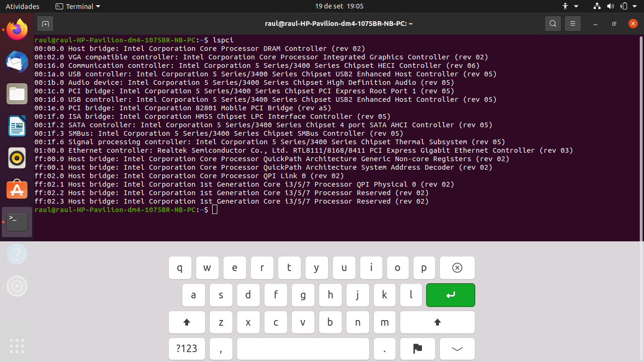Viewport: 644px width, 362px height.
Task: Open the Terminal app menu dropdown
Action: (x=78, y=6)
